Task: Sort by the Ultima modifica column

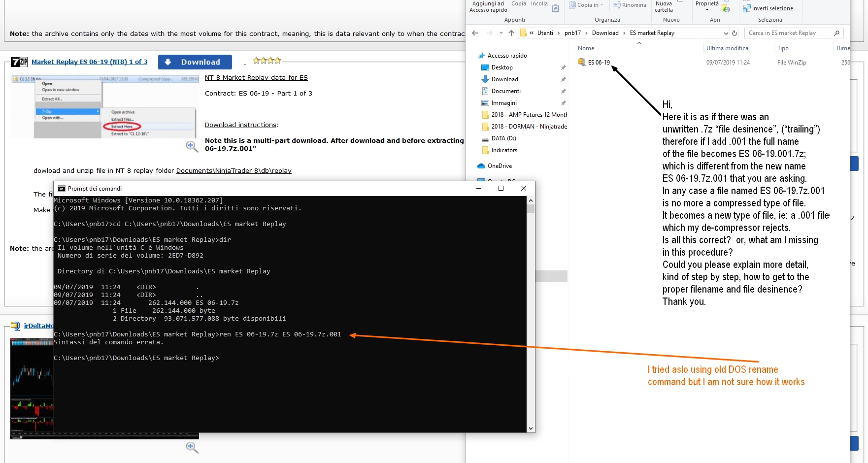Action: (x=727, y=48)
